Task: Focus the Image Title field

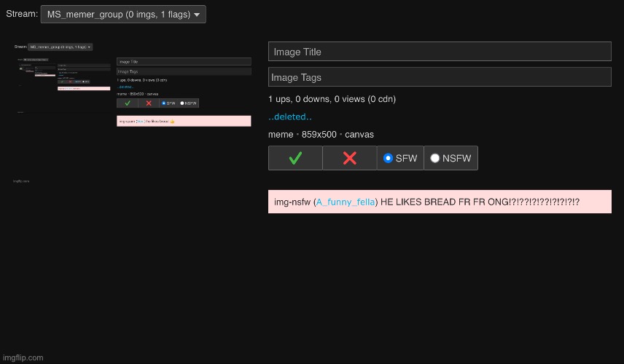Action: (x=439, y=52)
